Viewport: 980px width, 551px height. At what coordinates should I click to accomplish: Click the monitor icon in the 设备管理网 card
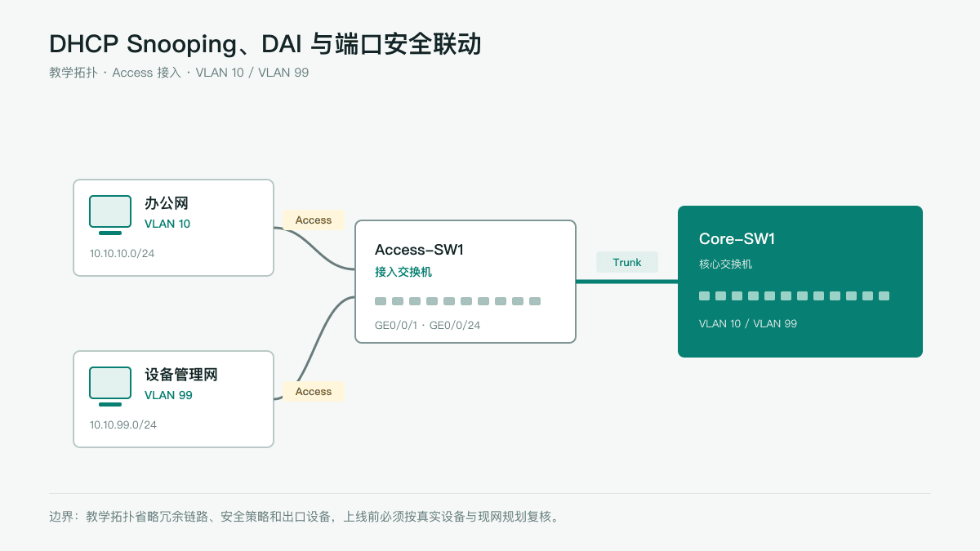point(110,386)
